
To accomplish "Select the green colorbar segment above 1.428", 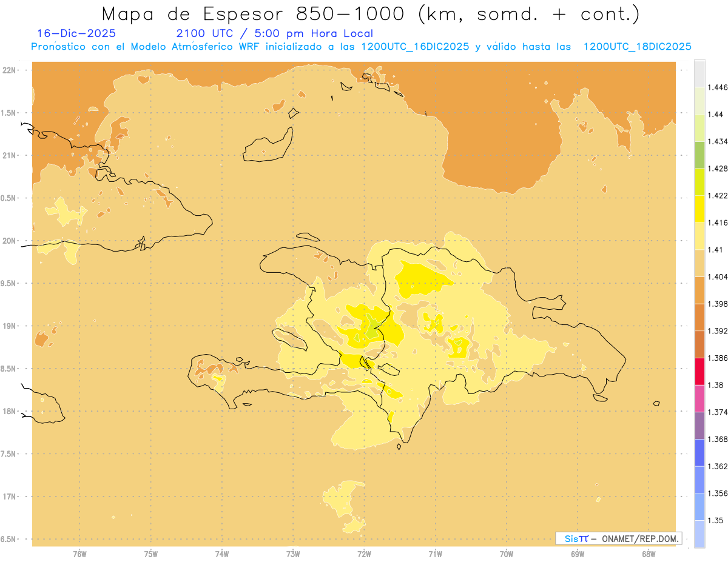I will 699,155.
